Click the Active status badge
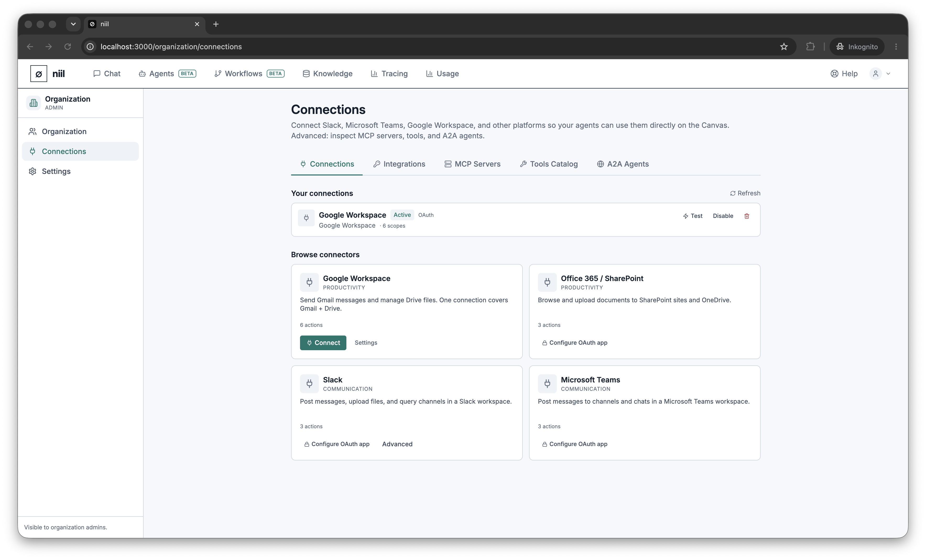This screenshot has width=926, height=560. point(402,215)
